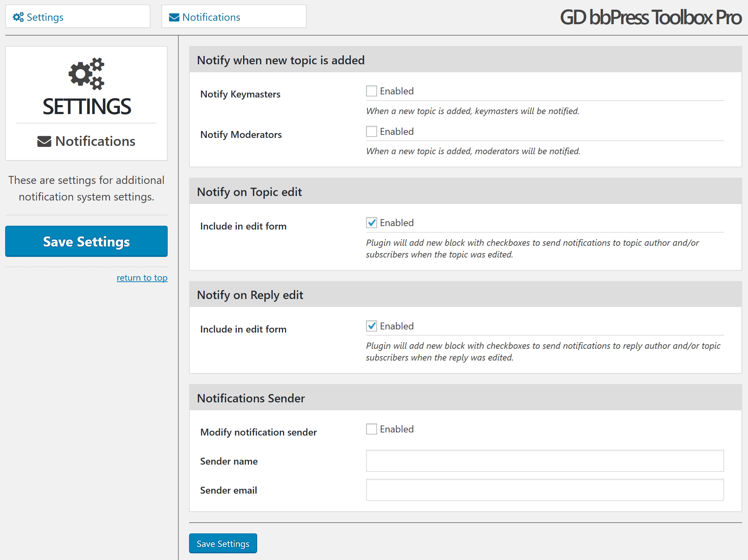Viewport: 748px width, 560px height.
Task: Open the Settings tab
Action: pos(78,17)
